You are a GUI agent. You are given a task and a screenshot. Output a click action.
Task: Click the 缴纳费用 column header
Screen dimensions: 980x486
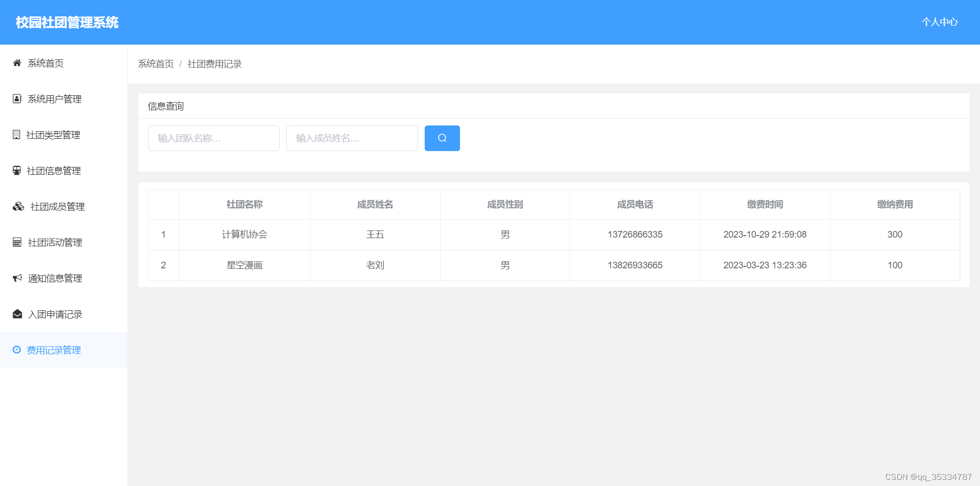pyautogui.click(x=895, y=204)
